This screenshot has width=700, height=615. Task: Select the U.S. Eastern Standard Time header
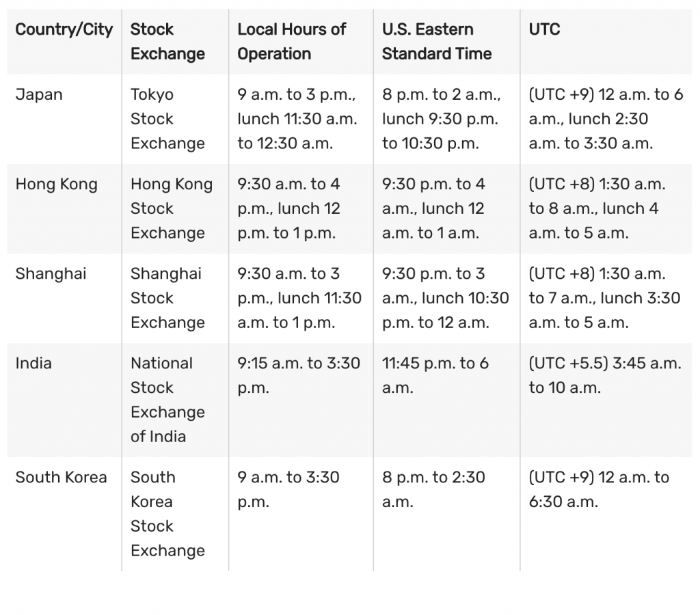click(x=437, y=42)
